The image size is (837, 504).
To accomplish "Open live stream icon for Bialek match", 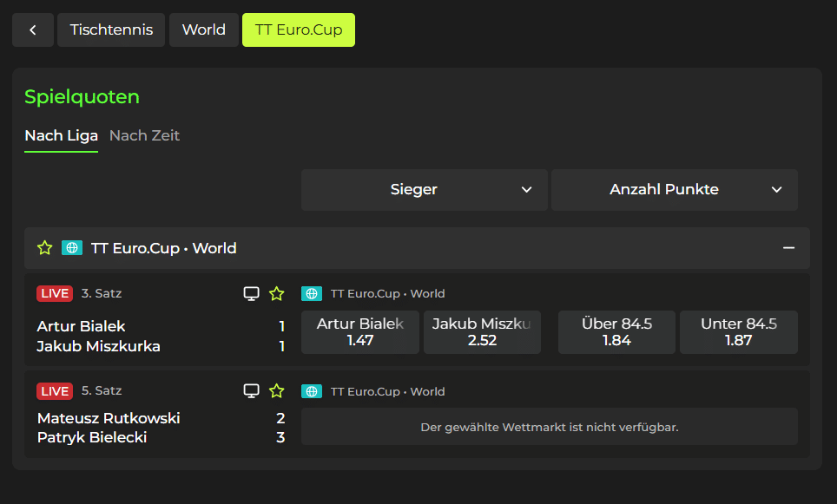I will (252, 293).
